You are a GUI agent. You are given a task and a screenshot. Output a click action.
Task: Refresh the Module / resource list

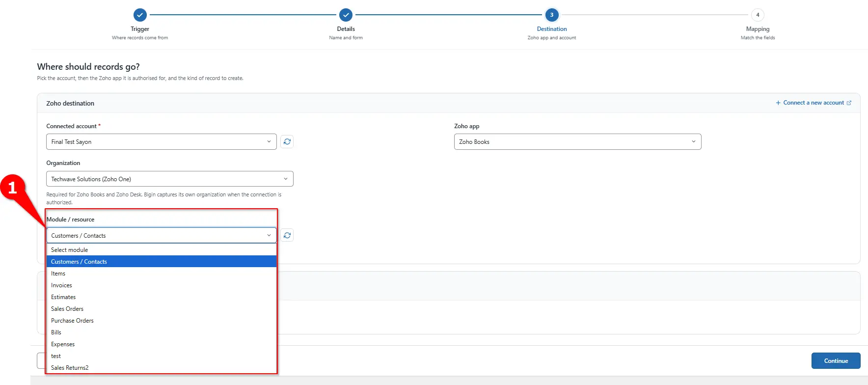tap(287, 235)
